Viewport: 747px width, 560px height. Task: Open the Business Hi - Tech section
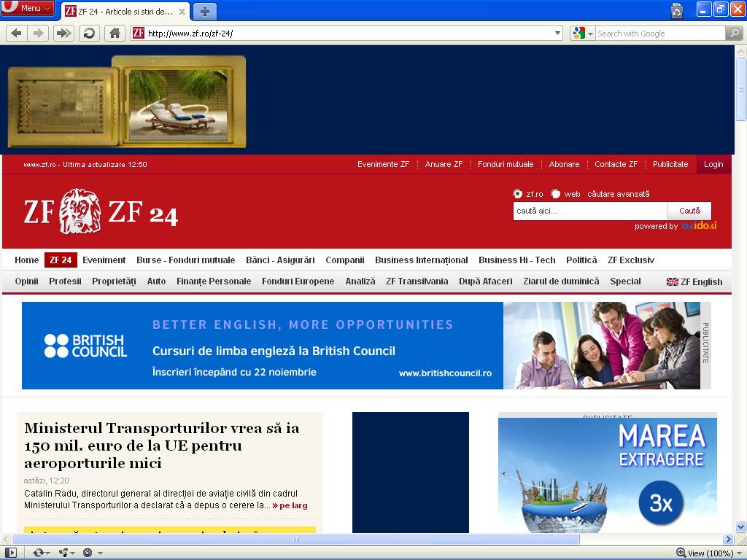pos(517,260)
